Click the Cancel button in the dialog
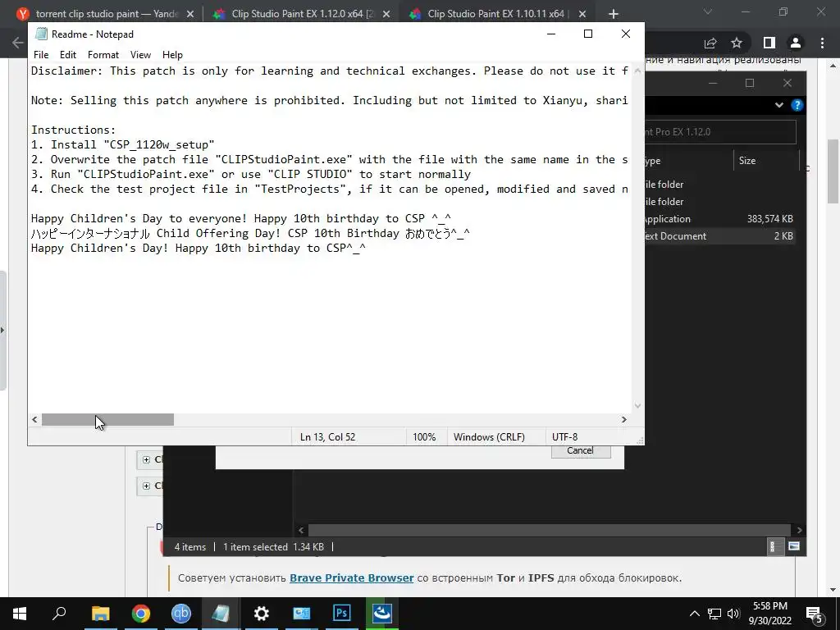The image size is (840, 630). (581, 451)
